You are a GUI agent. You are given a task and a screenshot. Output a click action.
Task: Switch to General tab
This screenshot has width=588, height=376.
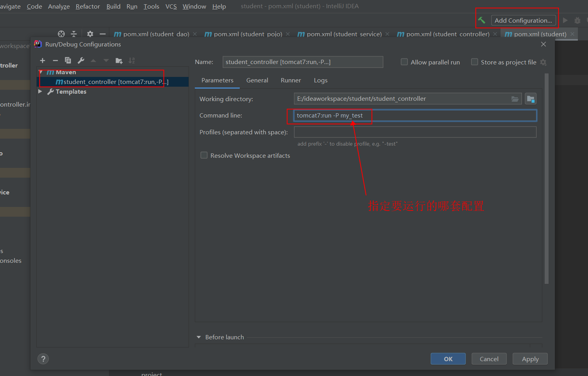click(x=257, y=80)
